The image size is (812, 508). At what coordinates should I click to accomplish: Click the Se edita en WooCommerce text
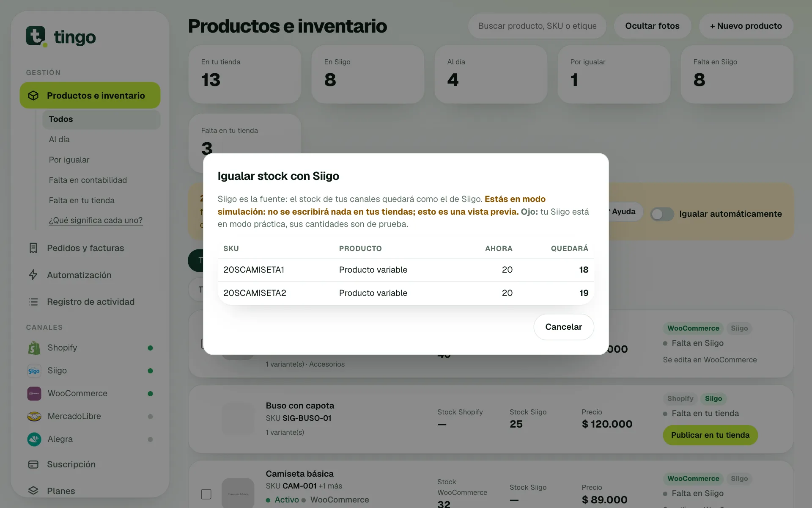click(x=710, y=360)
